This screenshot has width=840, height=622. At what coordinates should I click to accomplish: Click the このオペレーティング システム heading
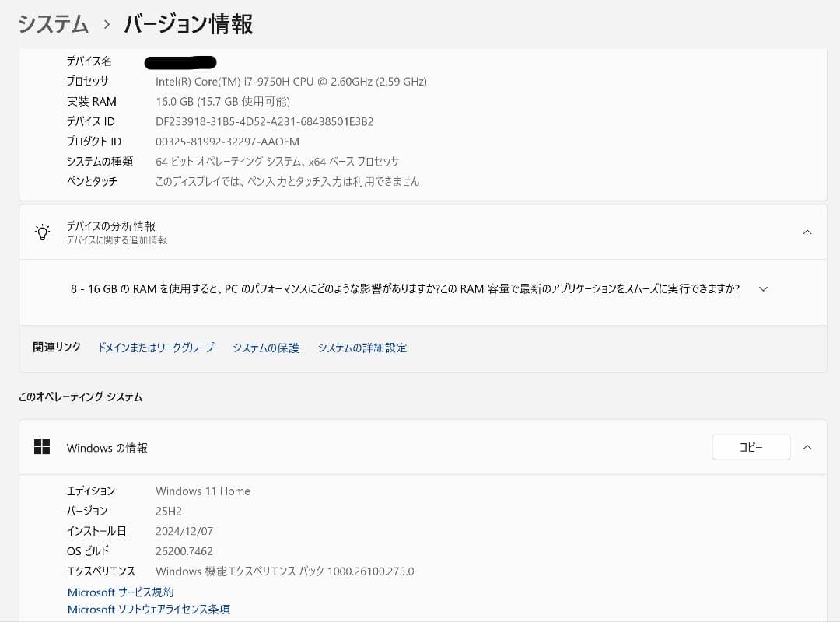[x=80, y=397]
